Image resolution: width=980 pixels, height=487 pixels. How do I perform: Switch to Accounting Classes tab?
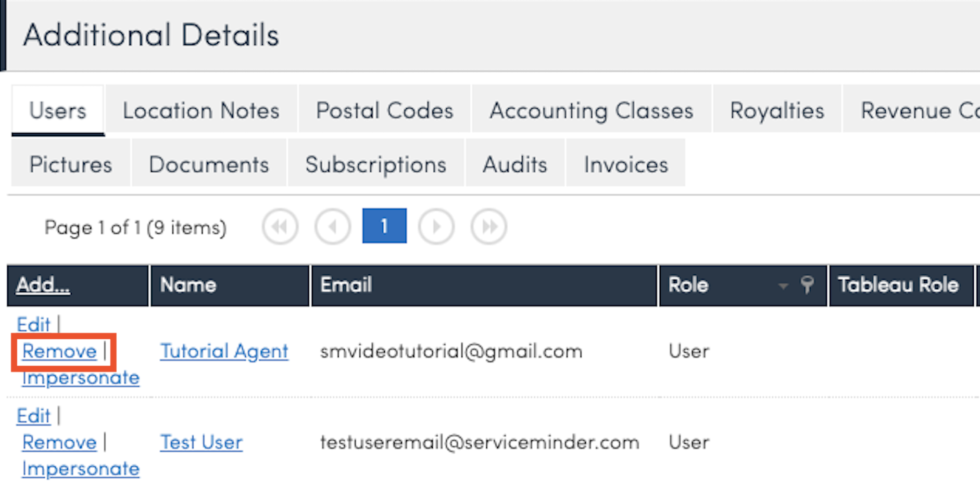pyautogui.click(x=591, y=111)
